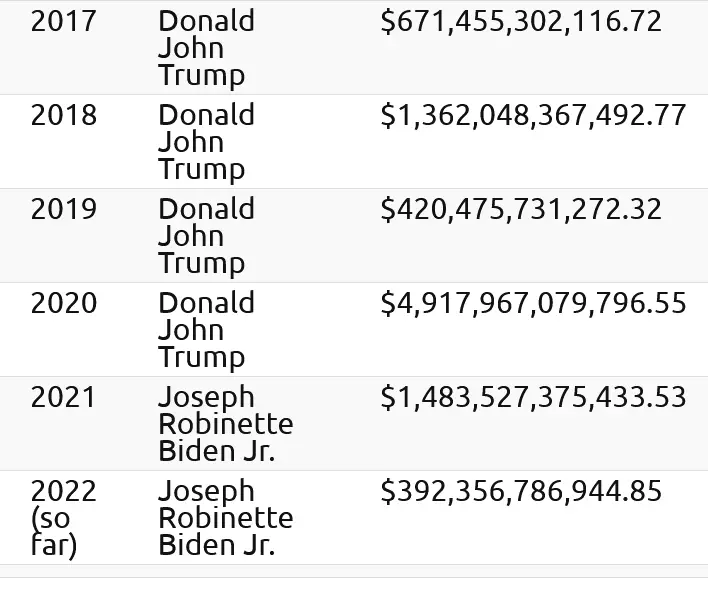Select Donald John Trump in the 2019 row
This screenshot has width=708, height=595.
click(x=206, y=236)
